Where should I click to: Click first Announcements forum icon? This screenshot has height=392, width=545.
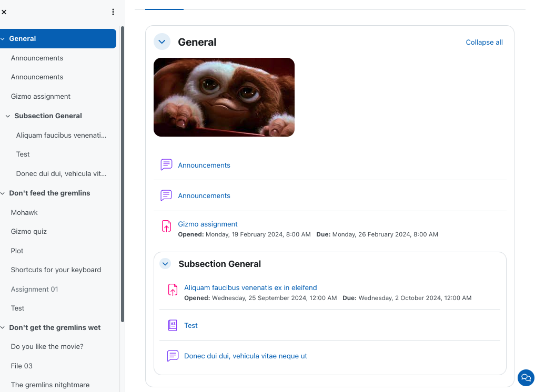(x=166, y=165)
